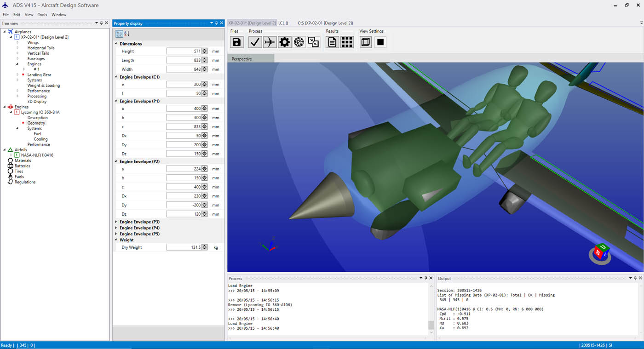Select the Geometry tree item
Screen dimensions: 644x349
36,123
